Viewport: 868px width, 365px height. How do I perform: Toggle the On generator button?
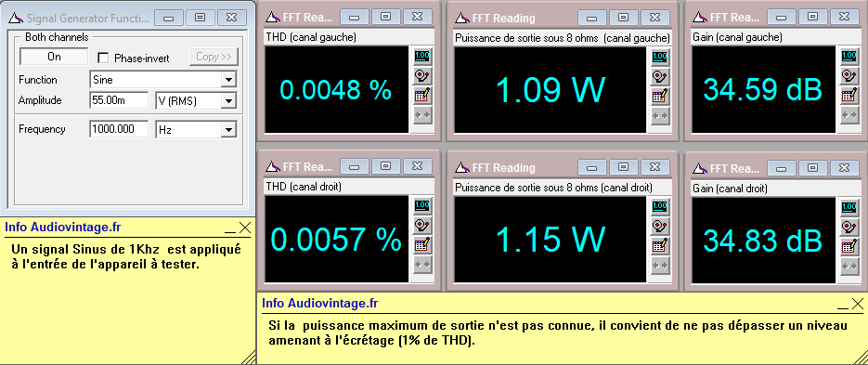tap(54, 57)
